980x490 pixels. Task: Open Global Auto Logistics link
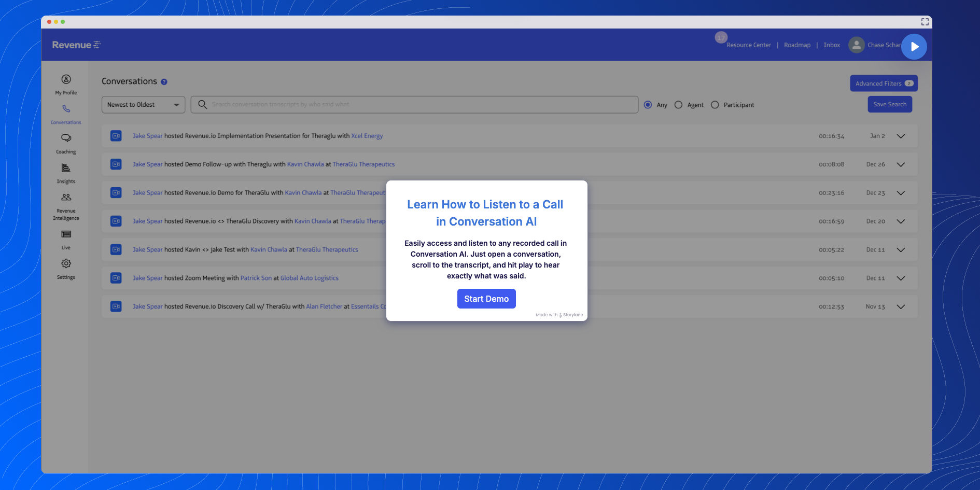click(x=310, y=278)
